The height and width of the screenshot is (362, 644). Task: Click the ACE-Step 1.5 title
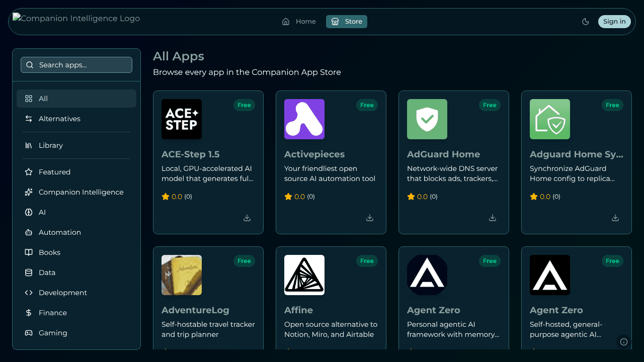click(191, 154)
